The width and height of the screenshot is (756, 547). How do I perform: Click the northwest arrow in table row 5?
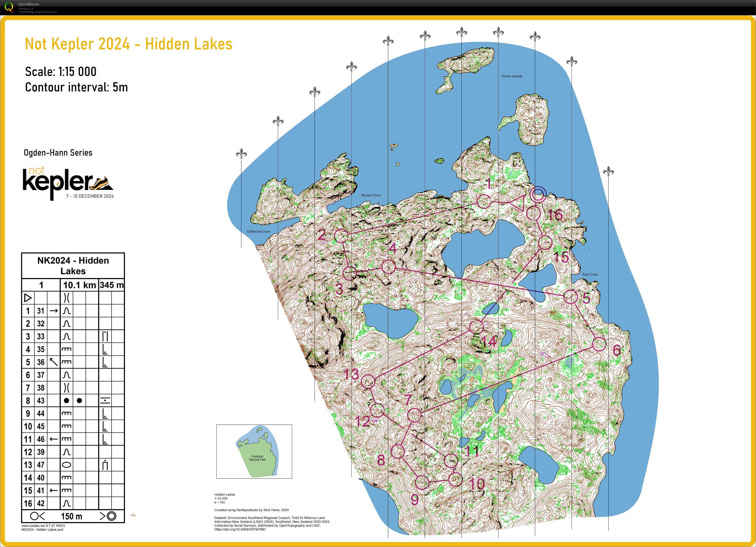pyautogui.click(x=53, y=362)
